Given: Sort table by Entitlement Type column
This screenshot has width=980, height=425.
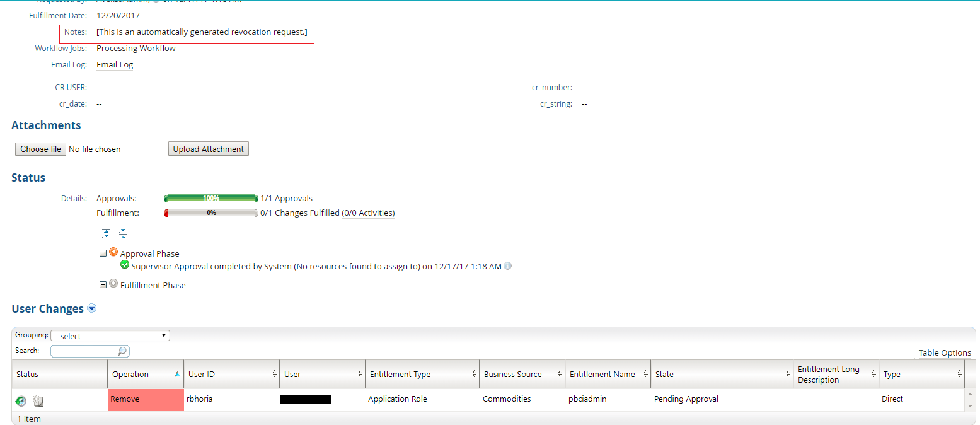Looking at the screenshot, I should [400, 374].
